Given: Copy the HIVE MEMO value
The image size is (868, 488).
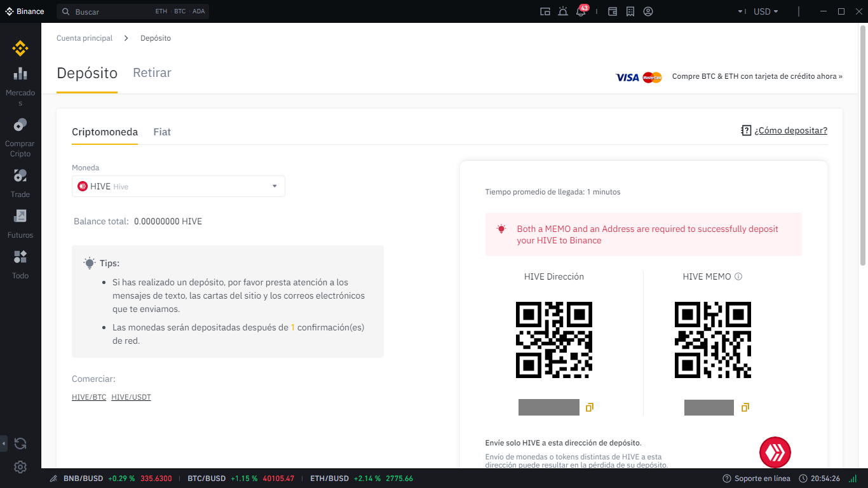Looking at the screenshot, I should pyautogui.click(x=745, y=407).
